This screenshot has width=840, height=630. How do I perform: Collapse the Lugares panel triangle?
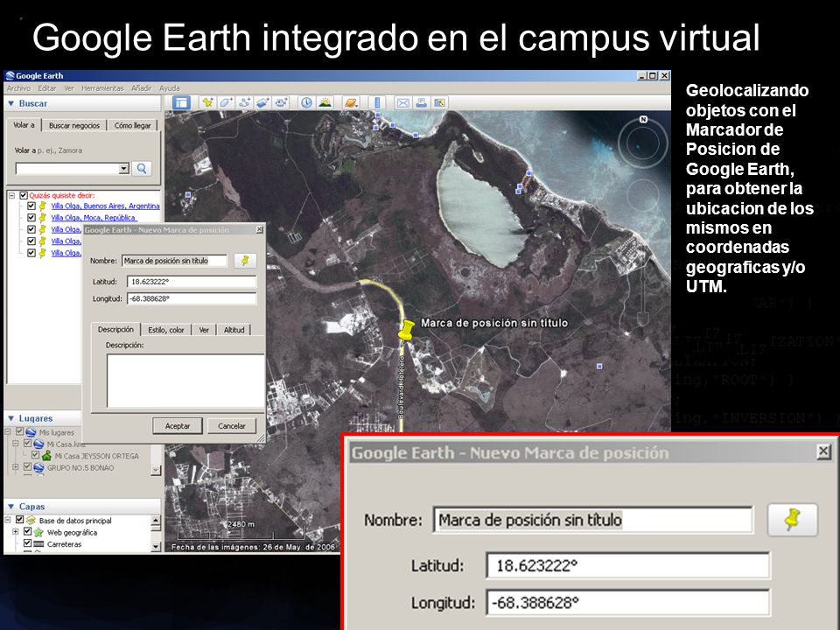[10, 418]
